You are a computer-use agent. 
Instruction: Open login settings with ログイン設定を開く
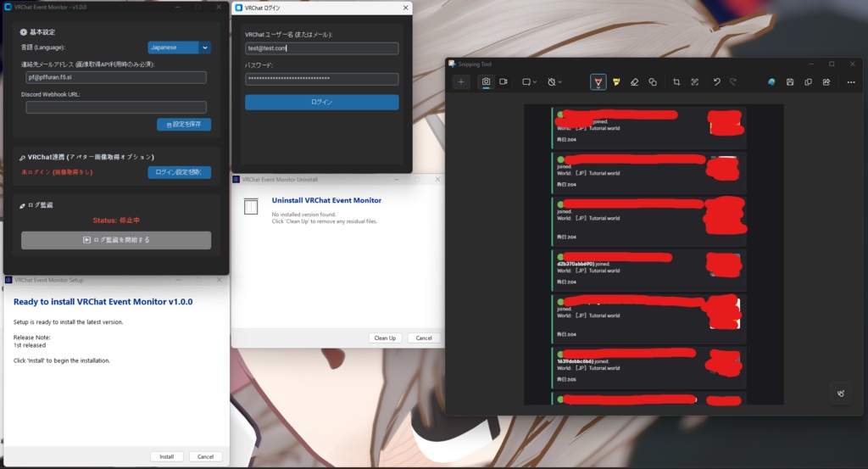[180, 172]
